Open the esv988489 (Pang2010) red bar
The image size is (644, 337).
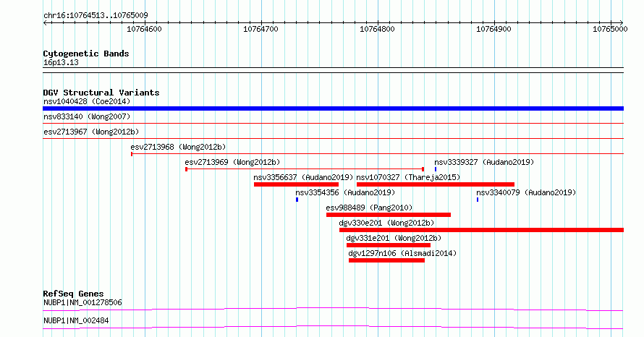coord(389,215)
